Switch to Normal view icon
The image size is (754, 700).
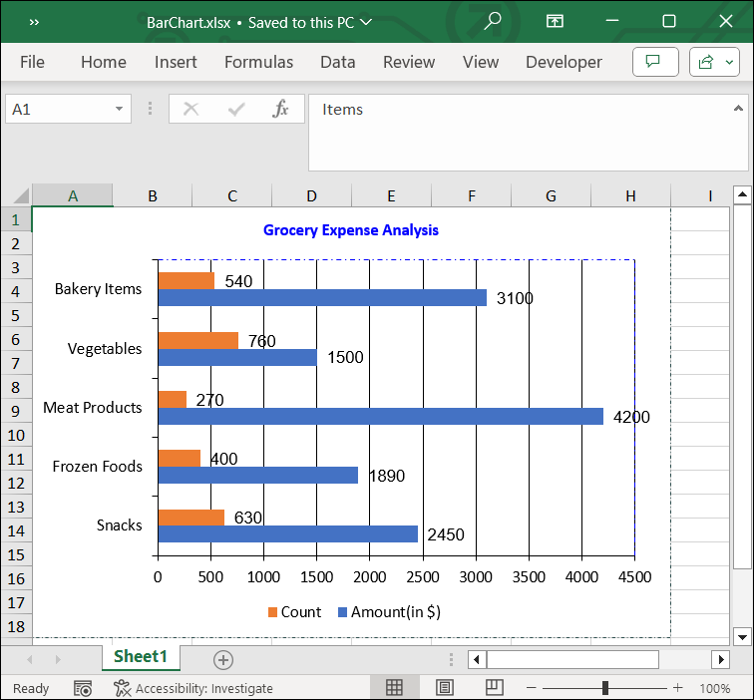394,687
